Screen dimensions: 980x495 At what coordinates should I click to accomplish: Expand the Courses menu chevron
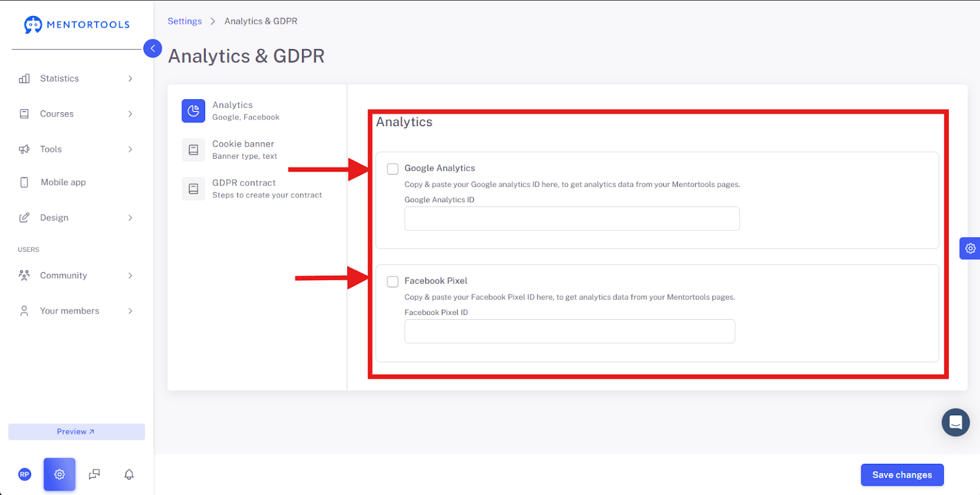[130, 114]
